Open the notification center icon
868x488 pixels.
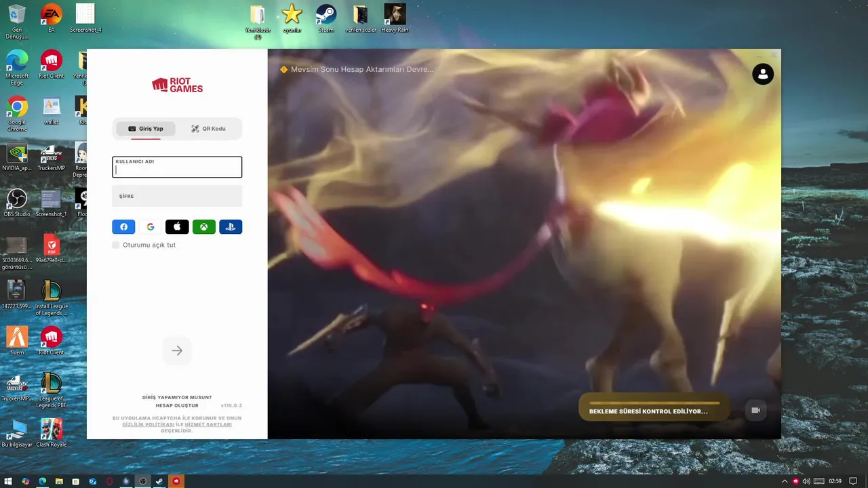[853, 481]
